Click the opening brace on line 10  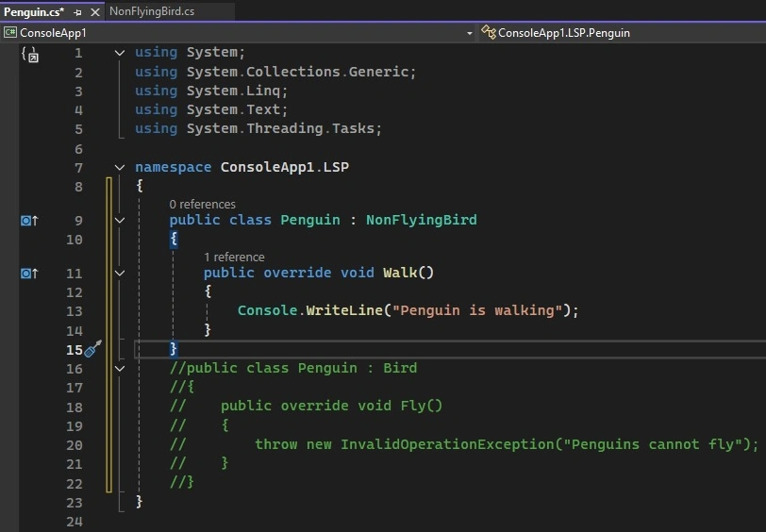click(x=174, y=239)
